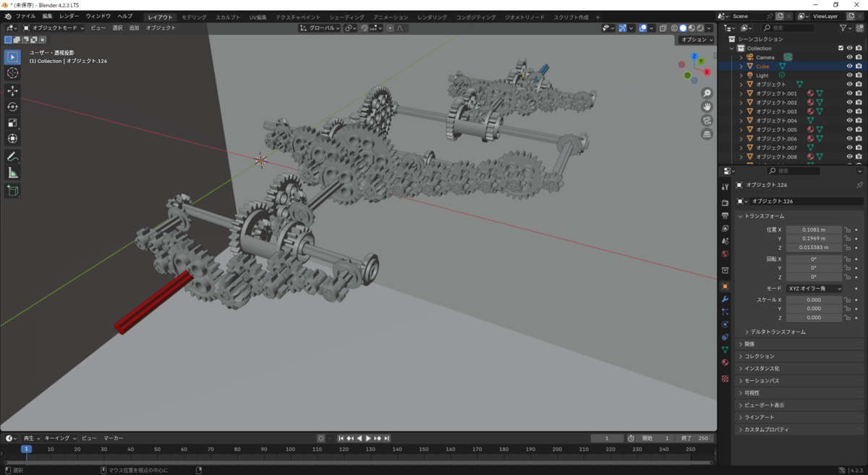868x475 pixels.
Task: Disable rendering for オブジェクト.004 camera icon
Action: [859, 120]
